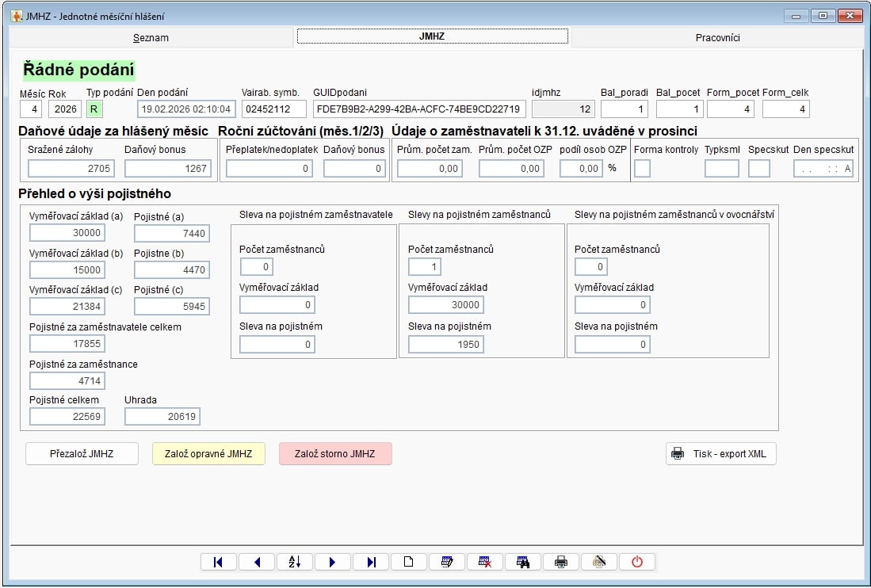871x588 pixels.
Task: Jump to the last record
Action: 371,562
